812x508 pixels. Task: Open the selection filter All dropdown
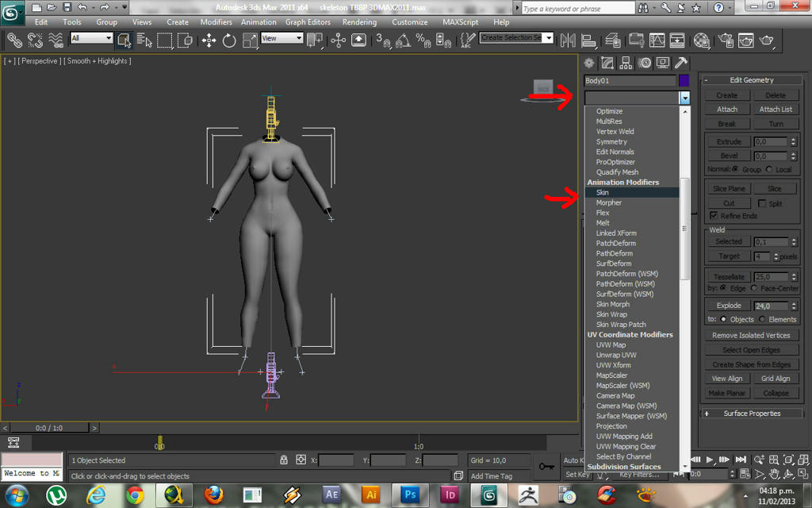click(91, 38)
